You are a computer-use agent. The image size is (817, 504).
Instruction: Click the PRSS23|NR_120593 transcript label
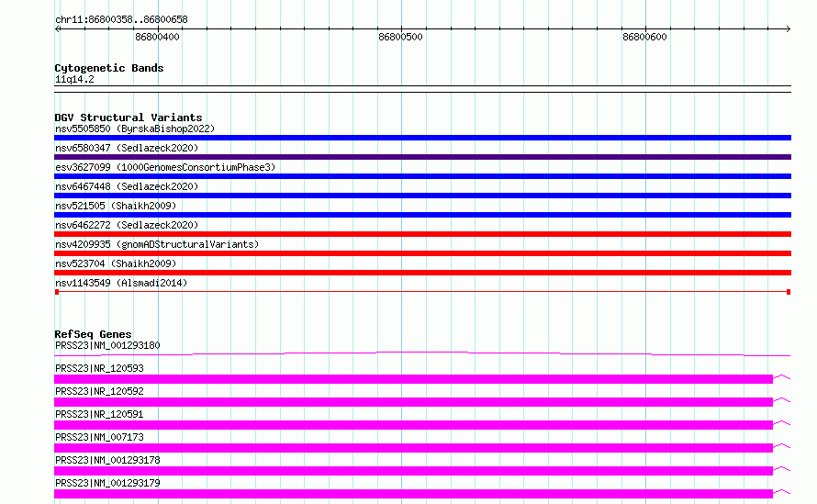tap(99, 368)
